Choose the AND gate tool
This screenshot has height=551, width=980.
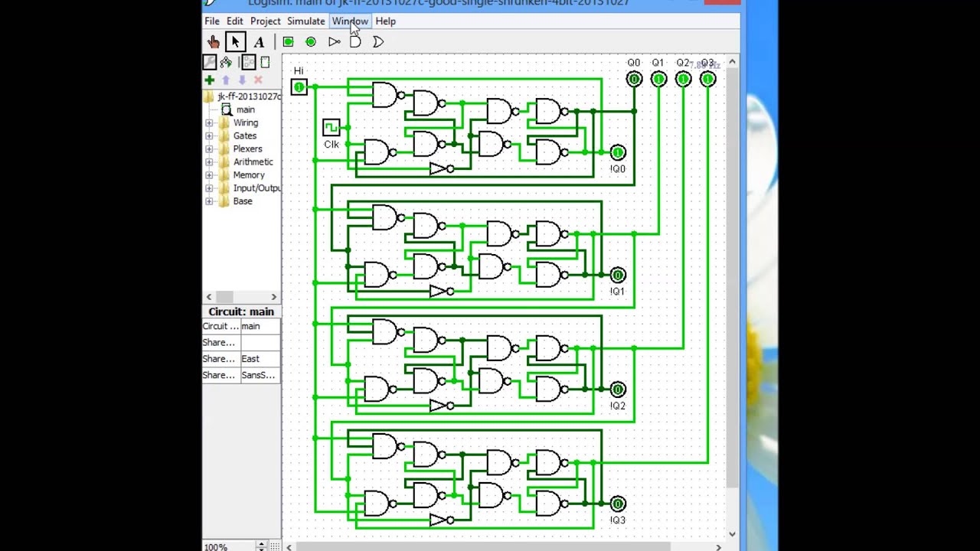[x=355, y=42]
